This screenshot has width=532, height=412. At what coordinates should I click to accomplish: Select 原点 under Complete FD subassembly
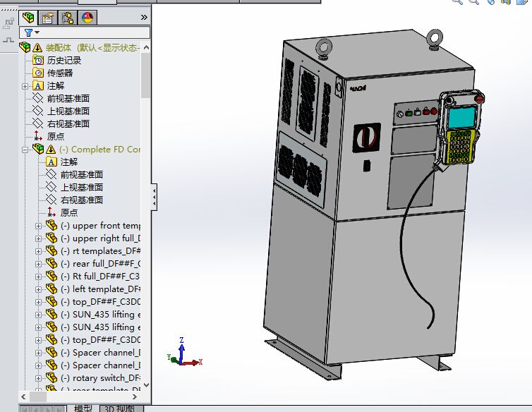[69, 212]
